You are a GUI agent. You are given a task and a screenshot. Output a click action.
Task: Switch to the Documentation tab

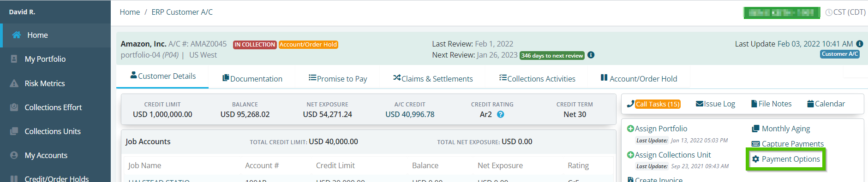click(x=252, y=79)
